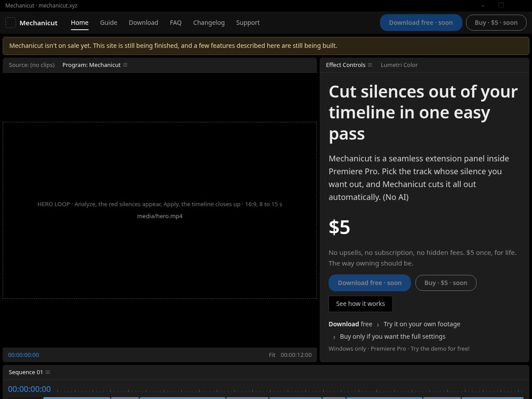This screenshot has width=532, height=399.
Task: Click header Download free · soon button
Action: [x=421, y=23]
